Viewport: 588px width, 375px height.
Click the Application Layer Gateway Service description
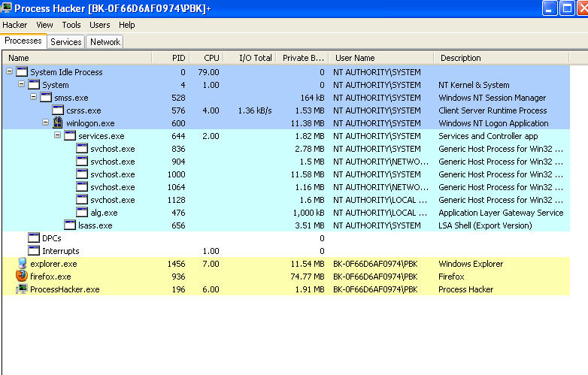point(501,213)
